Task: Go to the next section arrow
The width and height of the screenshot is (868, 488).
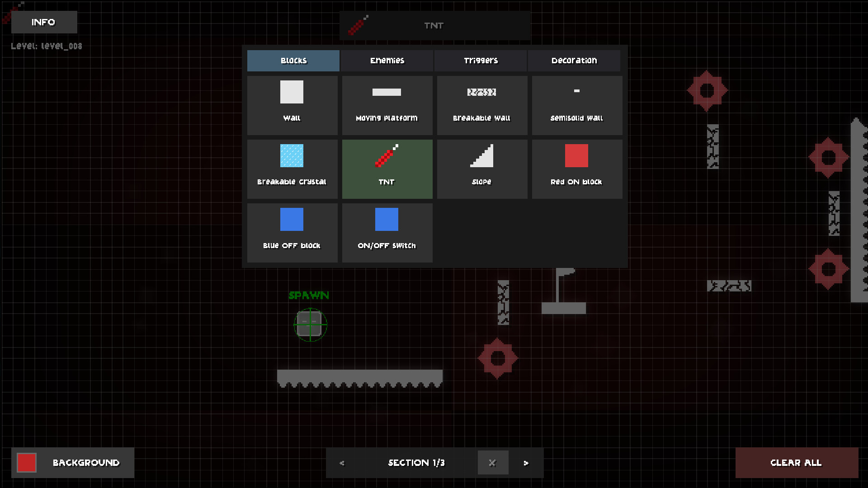Action: click(526, 463)
